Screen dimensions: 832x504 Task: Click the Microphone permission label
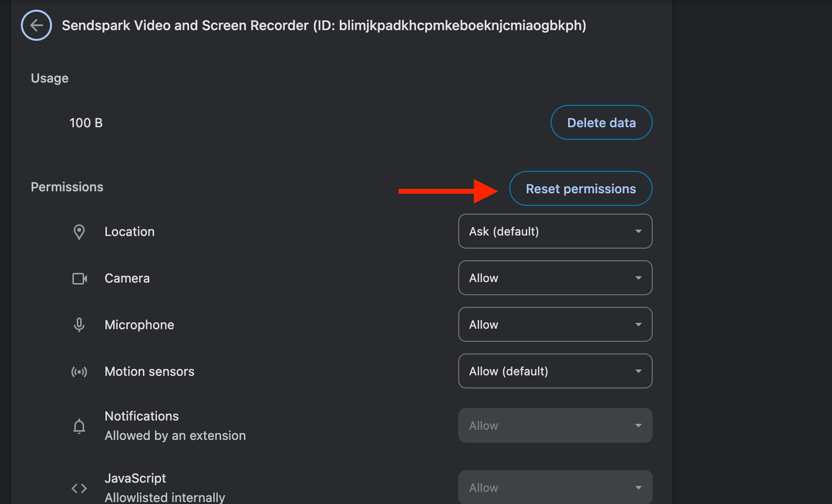pyautogui.click(x=139, y=325)
